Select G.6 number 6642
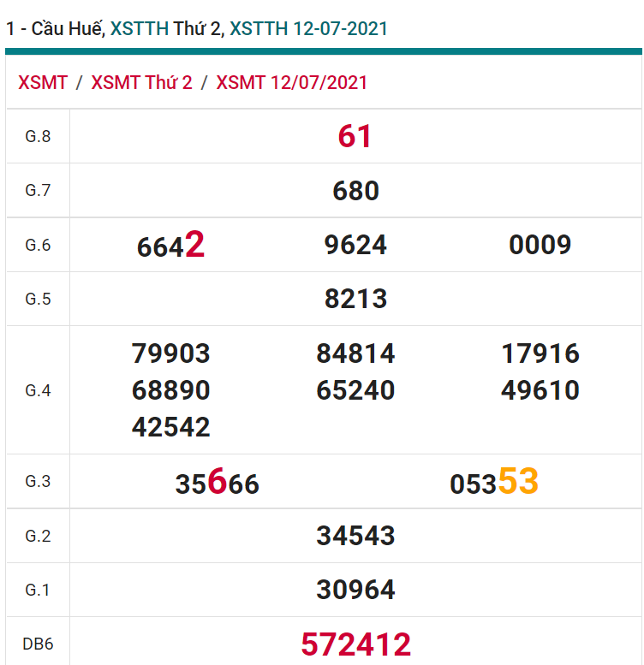This screenshot has height=665, width=644. pyautogui.click(x=170, y=246)
